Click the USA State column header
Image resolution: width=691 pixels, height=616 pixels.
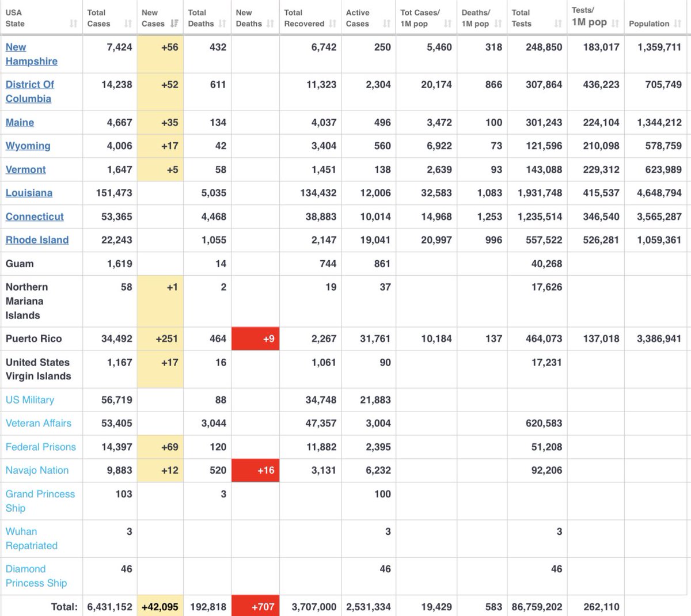[41, 18]
